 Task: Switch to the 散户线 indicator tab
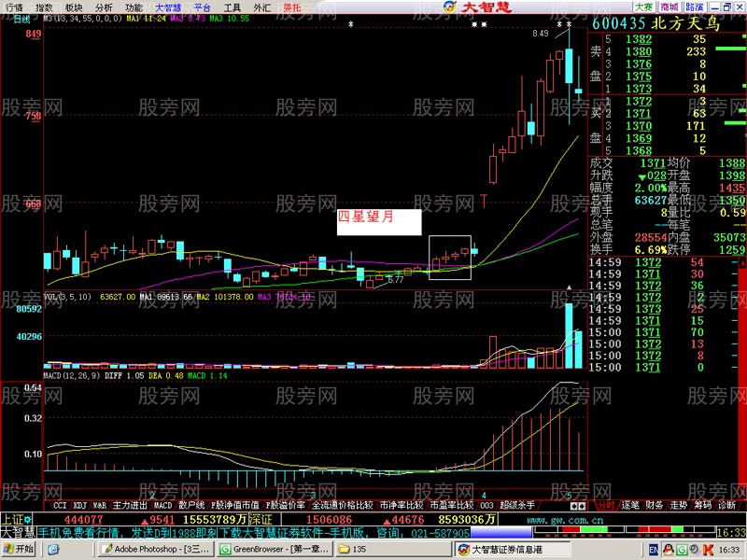pos(191,505)
